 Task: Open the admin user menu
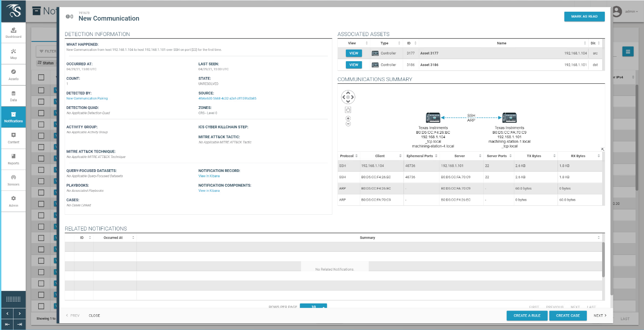[632, 11]
